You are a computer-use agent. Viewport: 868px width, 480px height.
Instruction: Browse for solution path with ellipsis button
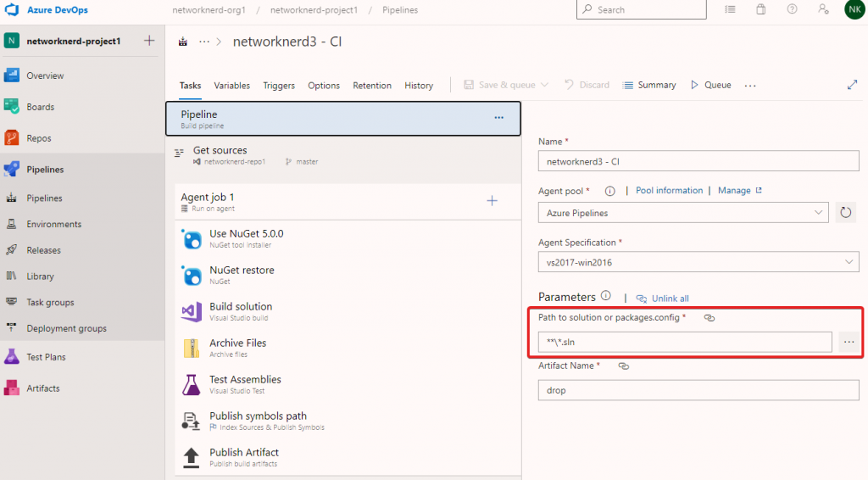[x=849, y=342]
